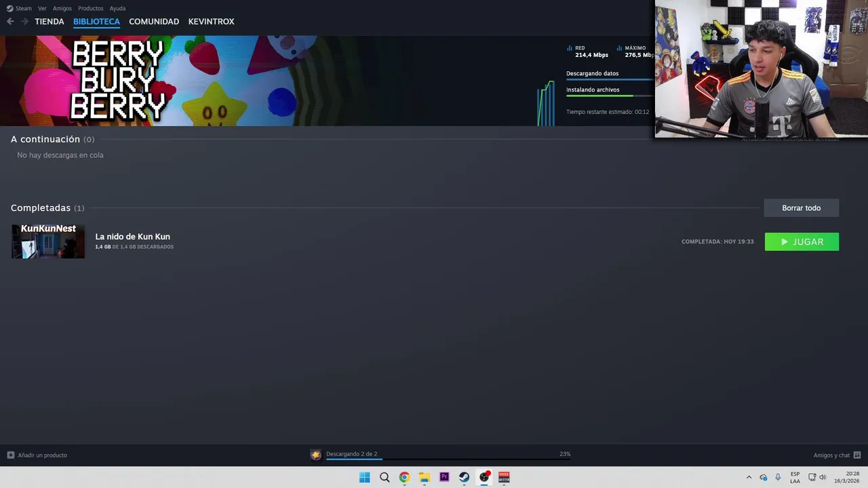Viewport: 868px width, 488px height.
Task: Open Steam from the taskbar
Action: [464, 477]
